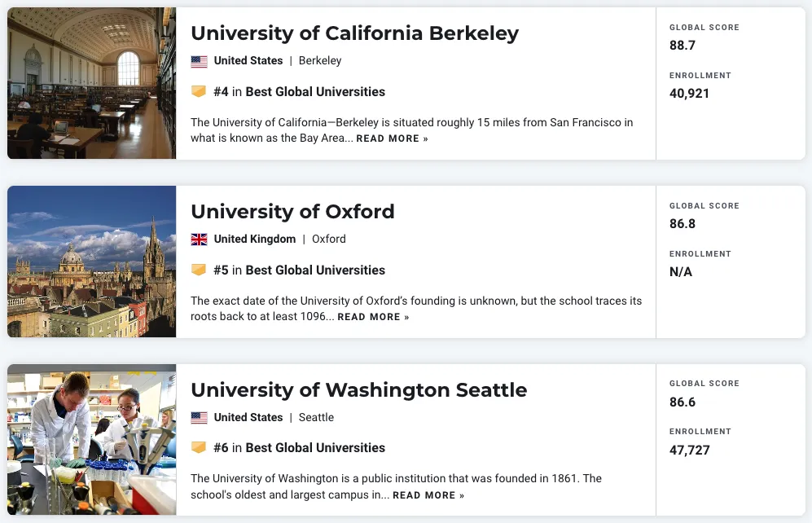
Task: Click Best Global Universities link for Washington
Action: click(x=315, y=447)
